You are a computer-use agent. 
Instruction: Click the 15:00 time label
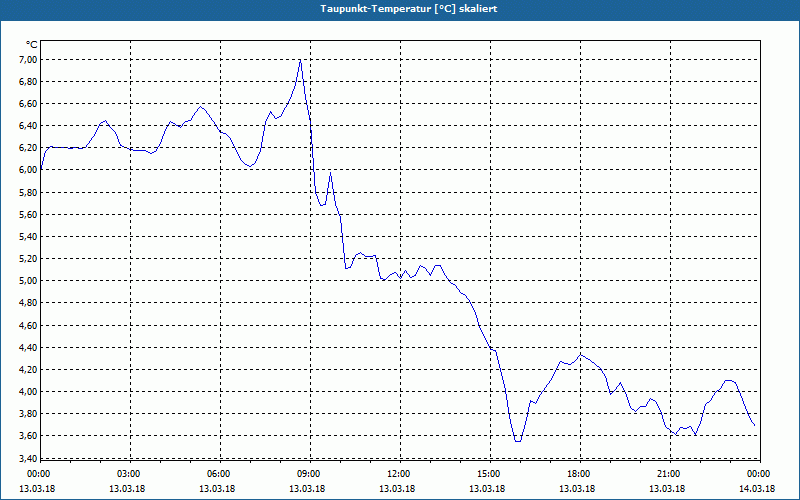pyautogui.click(x=489, y=474)
